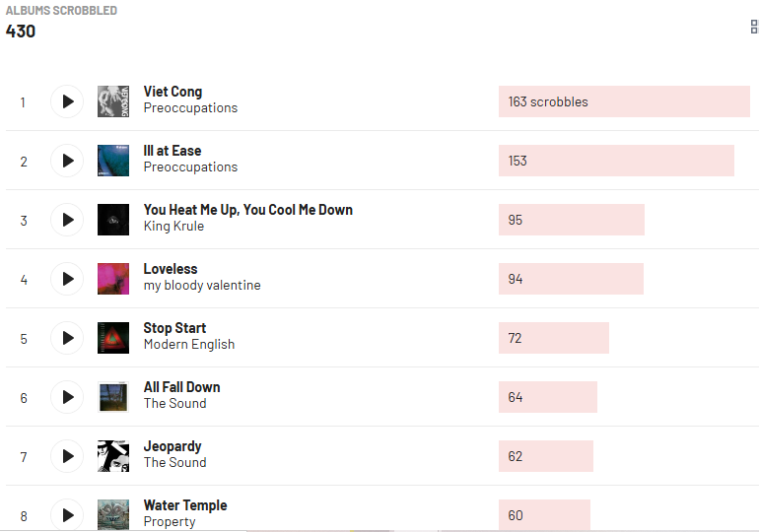
Task: Play All Fall Down by The Sound
Action: [x=67, y=397]
